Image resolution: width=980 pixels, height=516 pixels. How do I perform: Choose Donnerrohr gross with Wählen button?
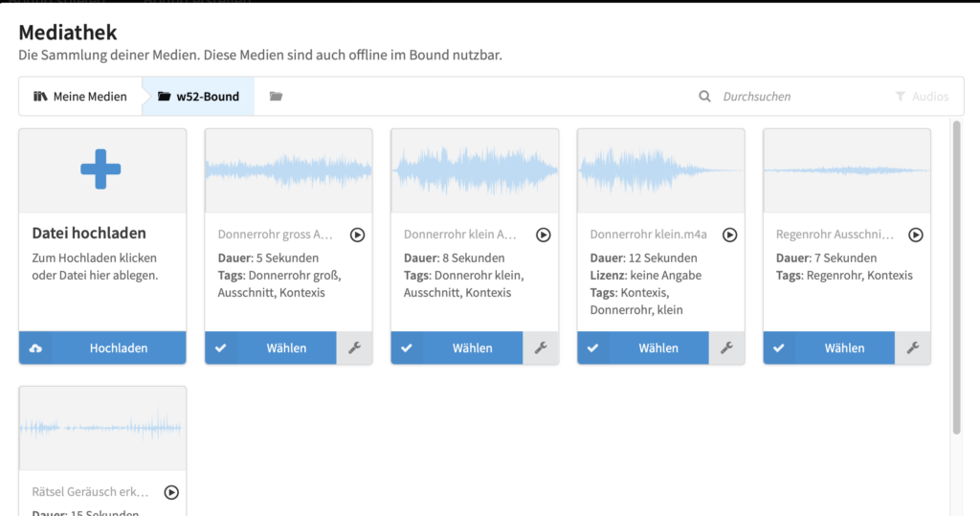coord(286,348)
